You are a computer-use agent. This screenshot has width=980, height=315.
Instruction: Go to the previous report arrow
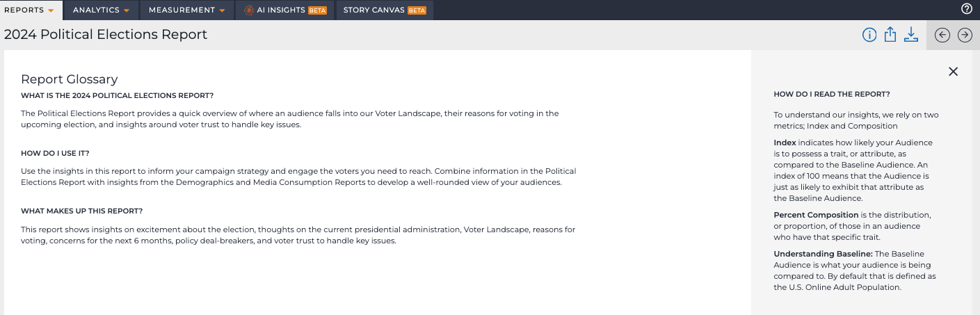point(942,35)
